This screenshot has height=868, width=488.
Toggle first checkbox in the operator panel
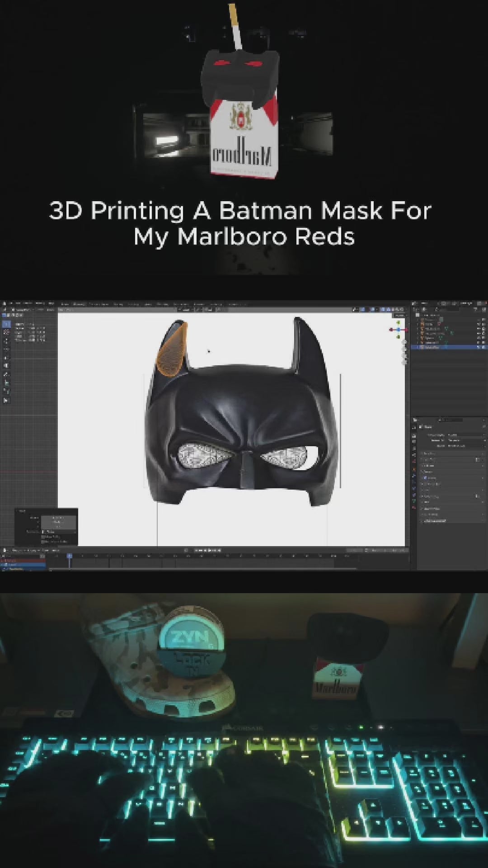point(43,537)
